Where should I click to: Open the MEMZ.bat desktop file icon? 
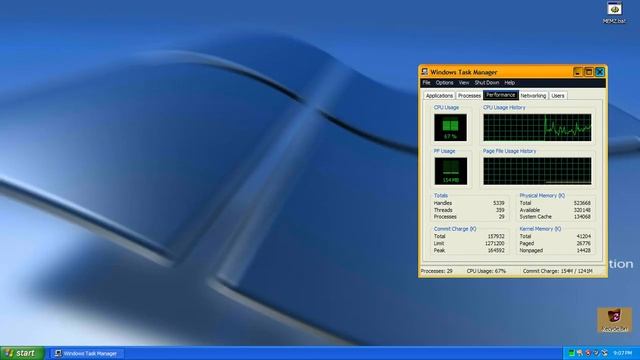pos(614,12)
